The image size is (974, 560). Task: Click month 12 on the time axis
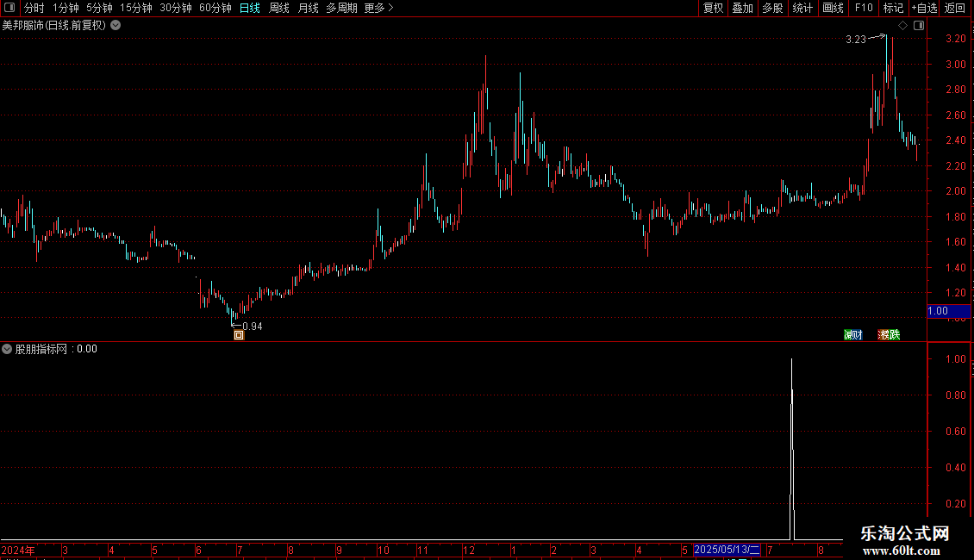click(469, 551)
